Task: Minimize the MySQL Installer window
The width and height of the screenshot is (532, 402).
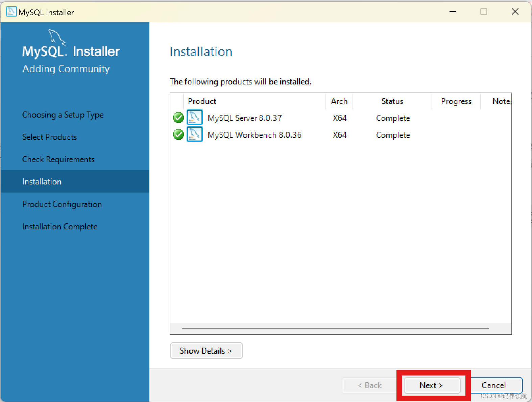Action: [x=453, y=11]
